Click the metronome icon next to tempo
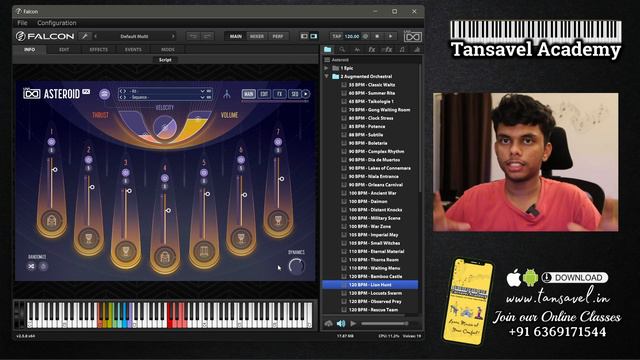The image size is (640, 360). coord(365,36)
